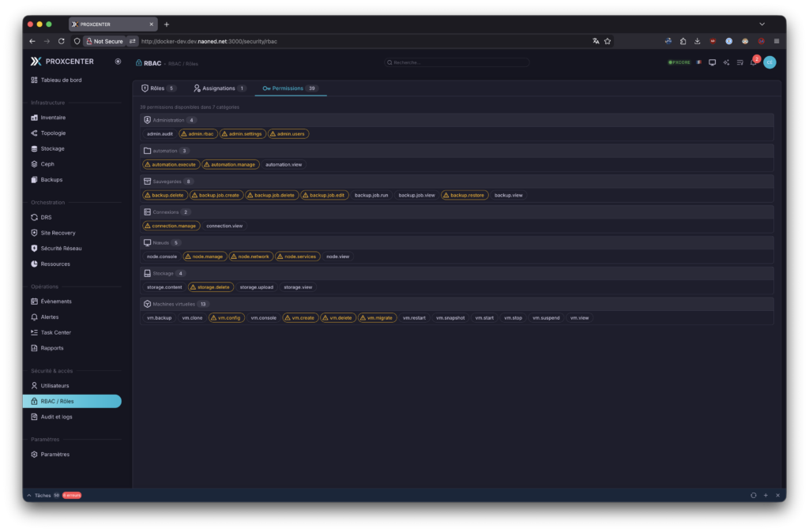
Task: Click the ProxCenter logo
Action: click(x=36, y=61)
